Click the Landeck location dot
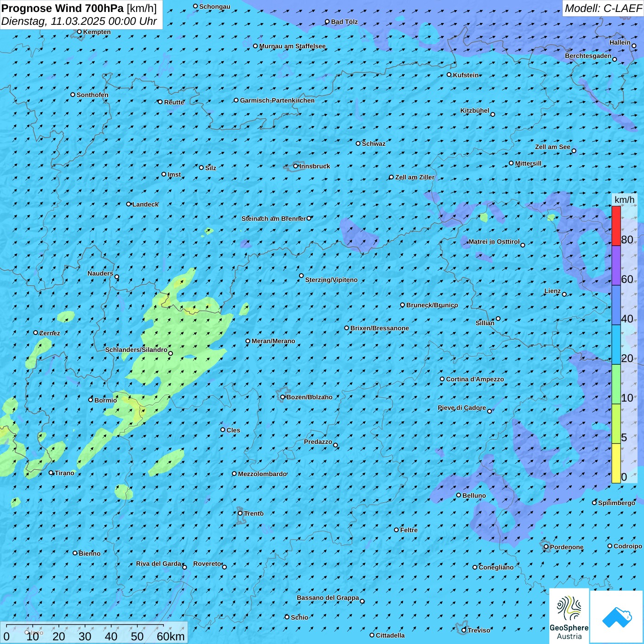Viewport: 644px width, 644px height. click(x=129, y=204)
